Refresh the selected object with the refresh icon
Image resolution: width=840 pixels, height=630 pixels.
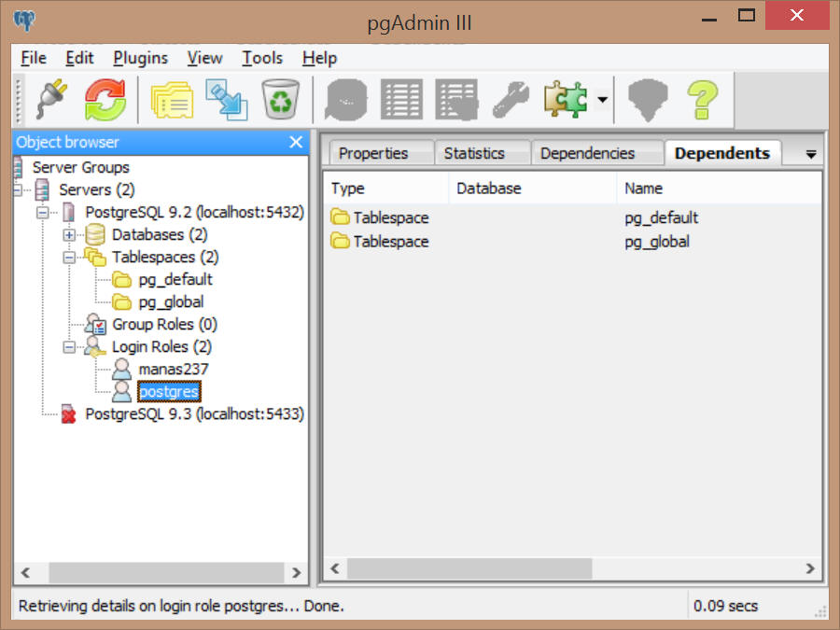coord(105,100)
